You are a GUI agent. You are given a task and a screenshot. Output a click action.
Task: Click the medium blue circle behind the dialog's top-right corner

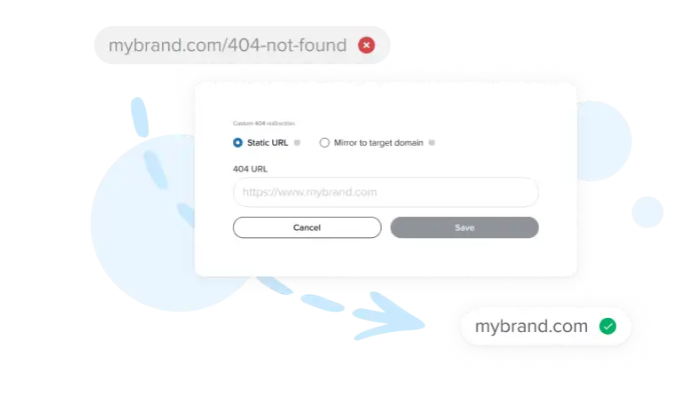coord(604,141)
